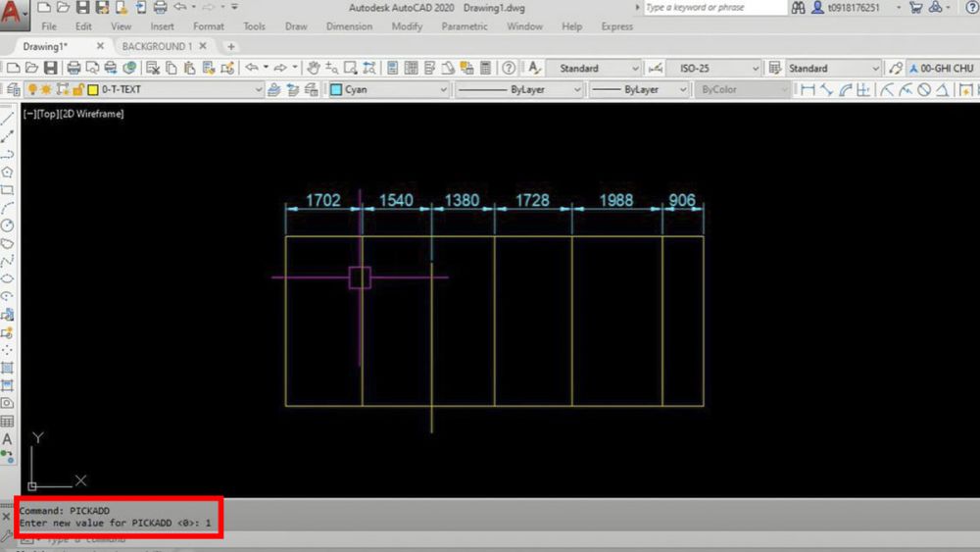Open the 00-GHI CHU multileader style dropdown

[945, 68]
